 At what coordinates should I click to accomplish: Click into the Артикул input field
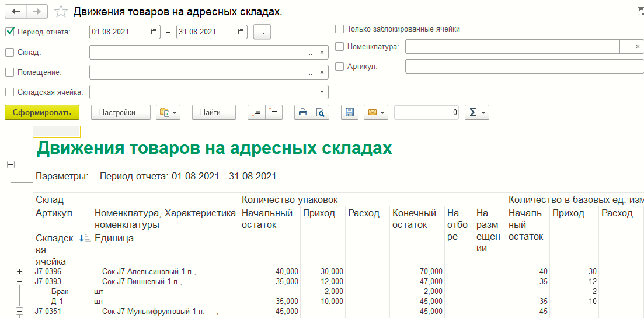click(523, 67)
